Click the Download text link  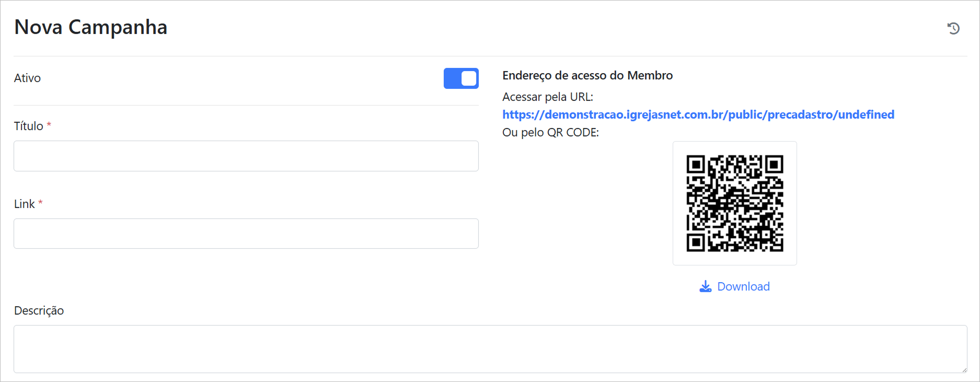[743, 286]
